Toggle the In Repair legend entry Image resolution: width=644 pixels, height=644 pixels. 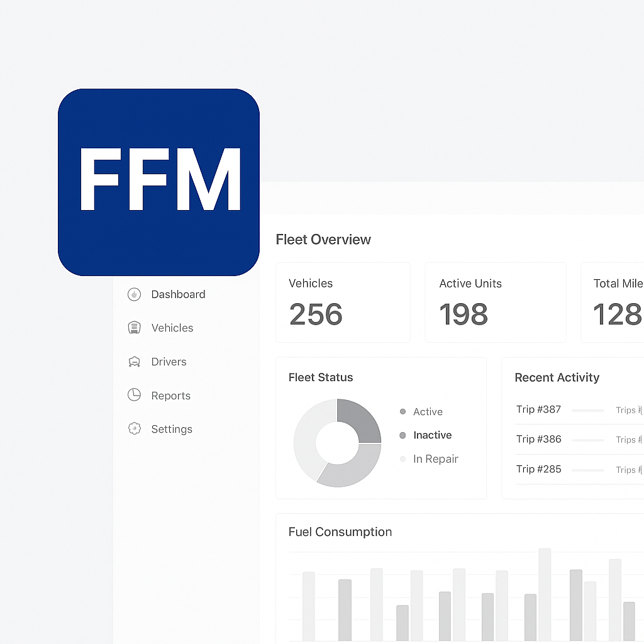(435, 459)
